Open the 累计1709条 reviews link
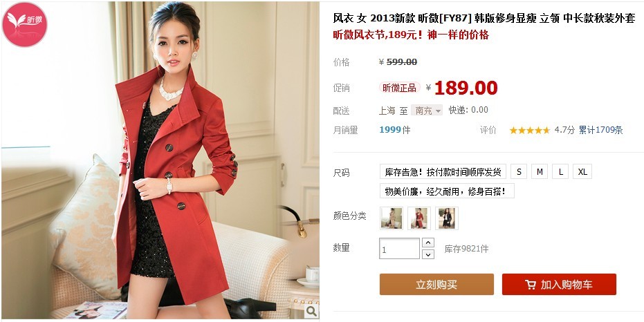This screenshot has height=322, width=644. click(601, 131)
